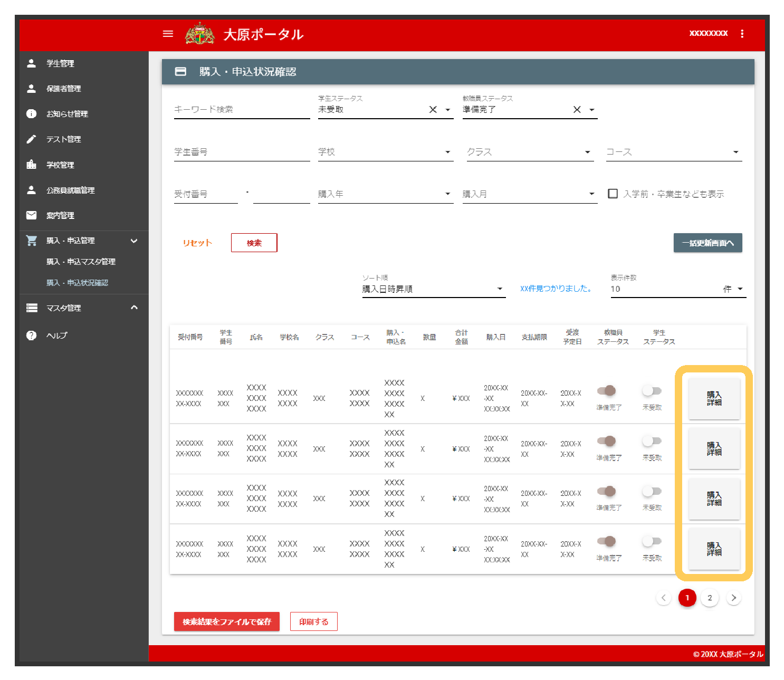The image size is (784, 680).
Task: Click the card icon in 購入・申込状況確認 header
Action: click(x=180, y=72)
